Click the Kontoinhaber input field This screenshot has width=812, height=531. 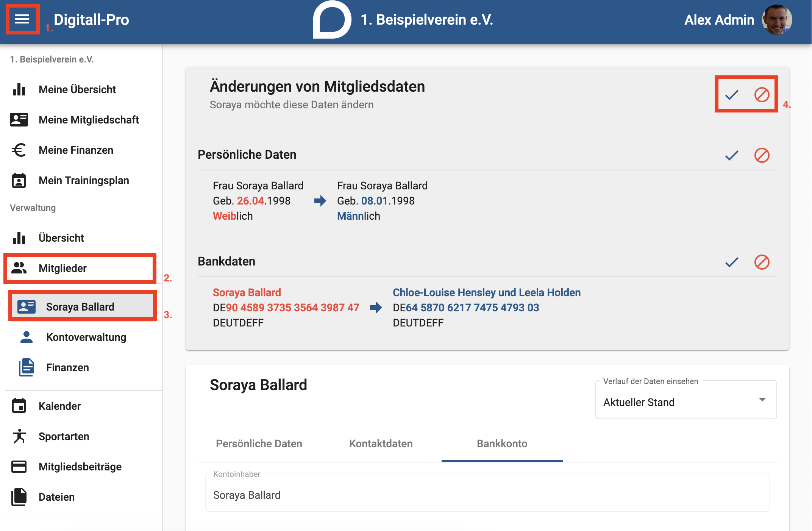(x=487, y=493)
